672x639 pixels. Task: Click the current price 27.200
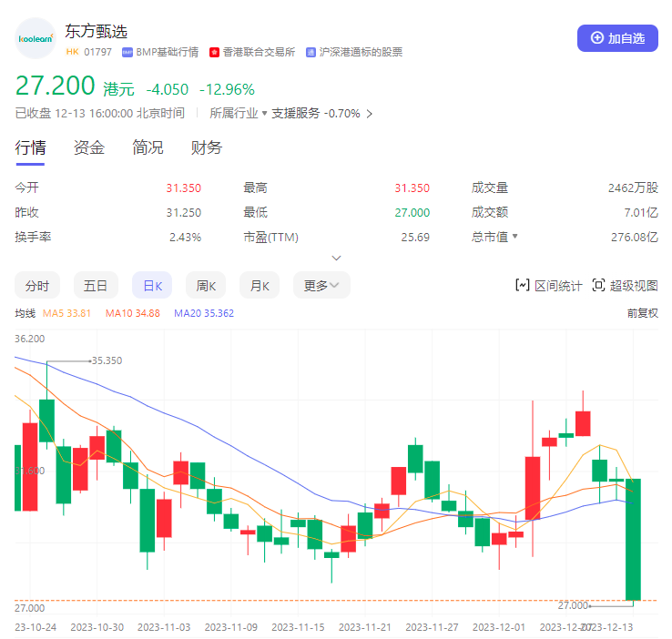[55, 86]
